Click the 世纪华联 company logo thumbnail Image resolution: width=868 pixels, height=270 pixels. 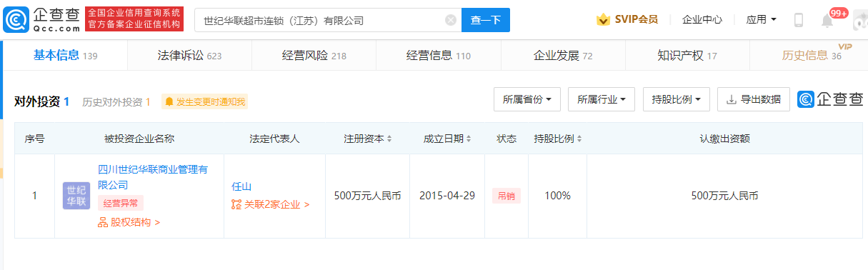click(76, 196)
